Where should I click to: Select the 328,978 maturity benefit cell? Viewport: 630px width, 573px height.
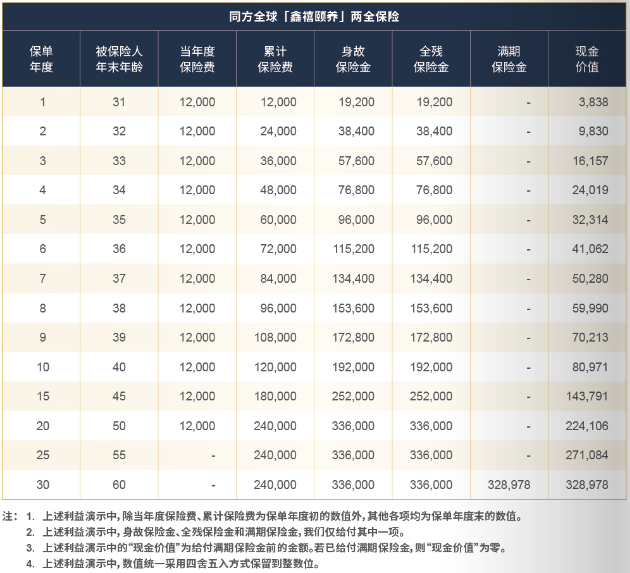click(x=509, y=484)
